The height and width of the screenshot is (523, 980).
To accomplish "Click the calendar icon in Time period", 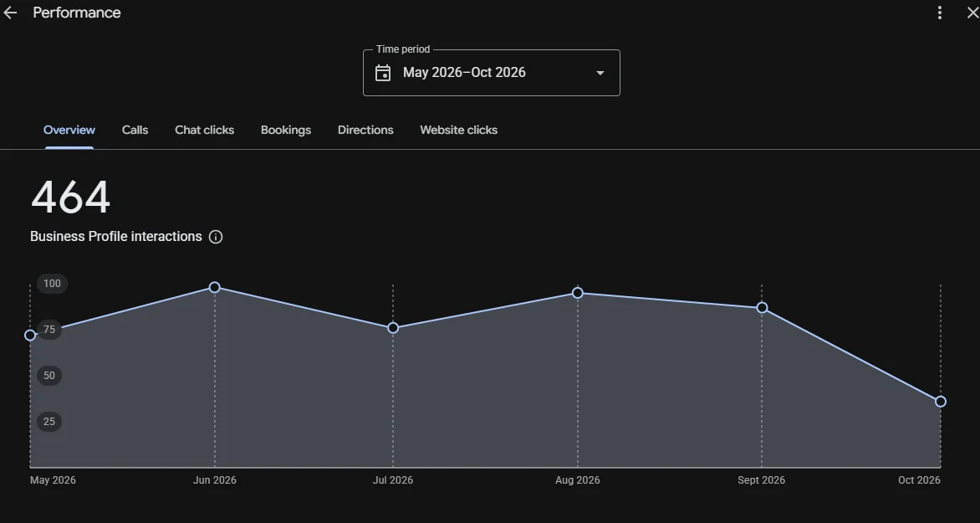I will 382,73.
